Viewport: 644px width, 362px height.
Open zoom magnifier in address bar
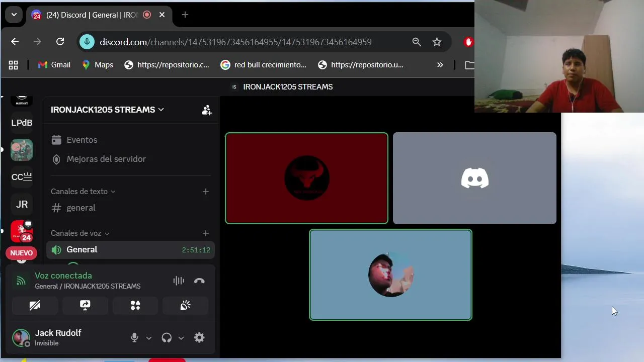click(417, 42)
